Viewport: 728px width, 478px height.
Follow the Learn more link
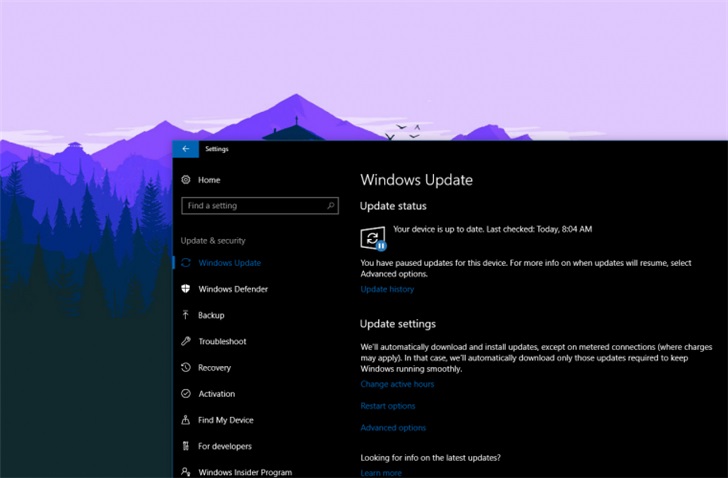coord(381,473)
